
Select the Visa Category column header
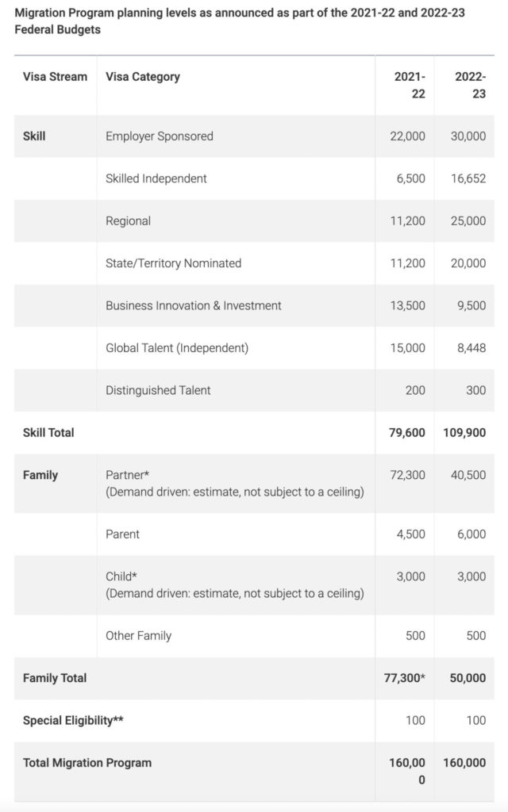coord(143,77)
